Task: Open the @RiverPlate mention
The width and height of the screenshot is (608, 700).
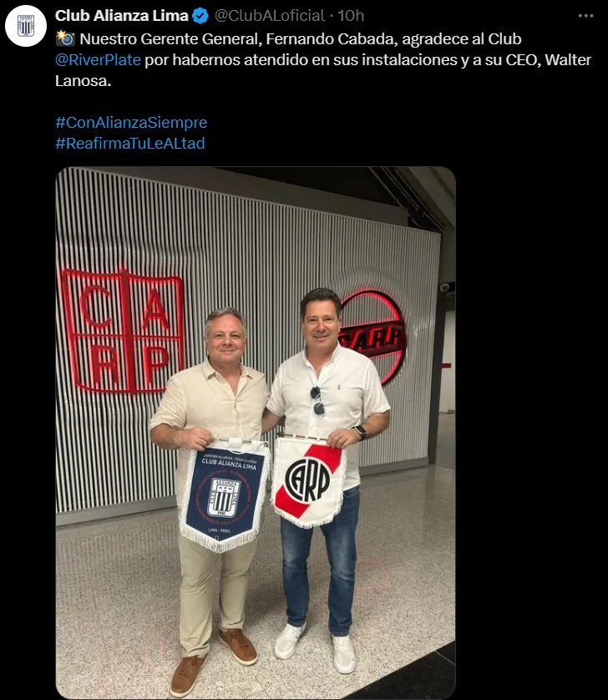Action: [99, 60]
